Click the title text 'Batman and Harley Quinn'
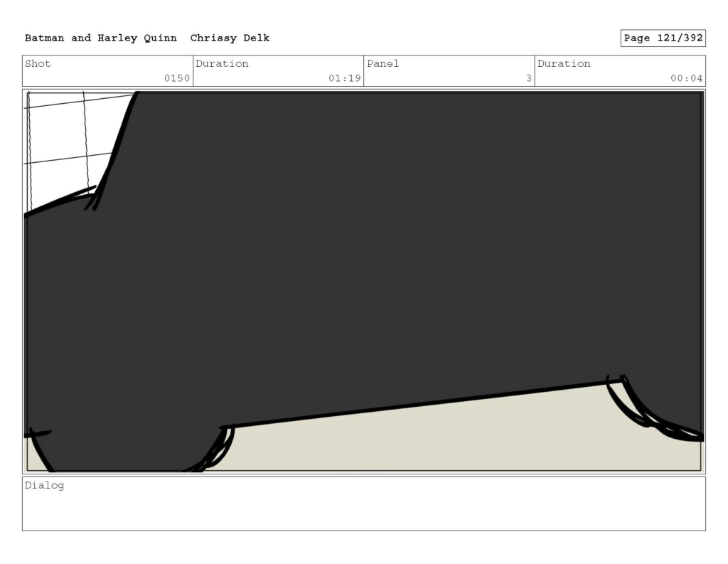This screenshot has width=728, height=564. pos(101,38)
